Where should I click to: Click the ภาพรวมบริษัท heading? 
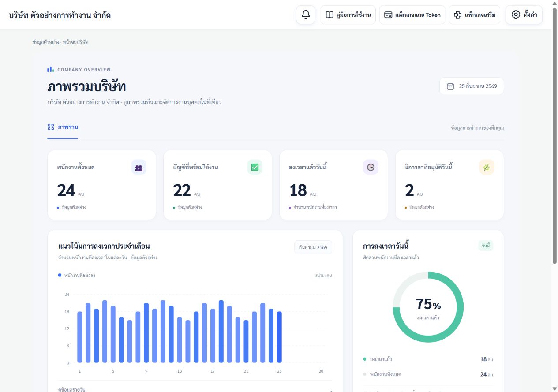(86, 86)
